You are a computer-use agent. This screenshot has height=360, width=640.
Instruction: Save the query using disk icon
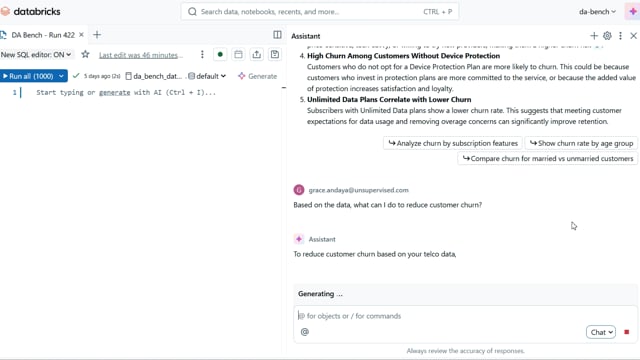[x=275, y=54]
